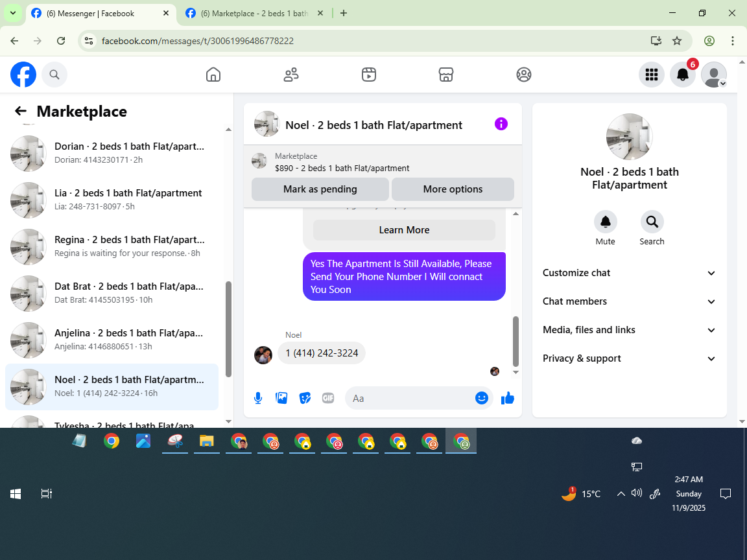Show hidden system tray icons chevron
The width and height of the screenshot is (747, 560).
(x=621, y=494)
